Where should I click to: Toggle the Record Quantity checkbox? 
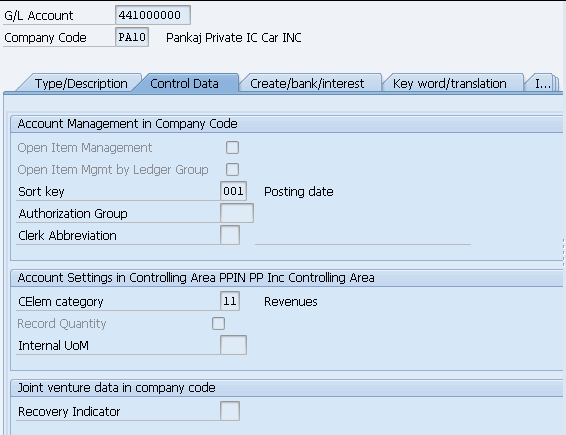218,323
